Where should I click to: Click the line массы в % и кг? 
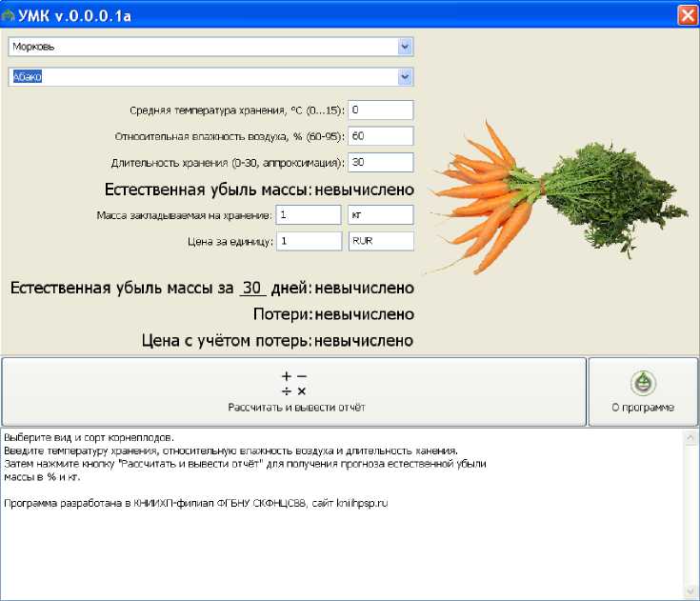tap(42, 477)
